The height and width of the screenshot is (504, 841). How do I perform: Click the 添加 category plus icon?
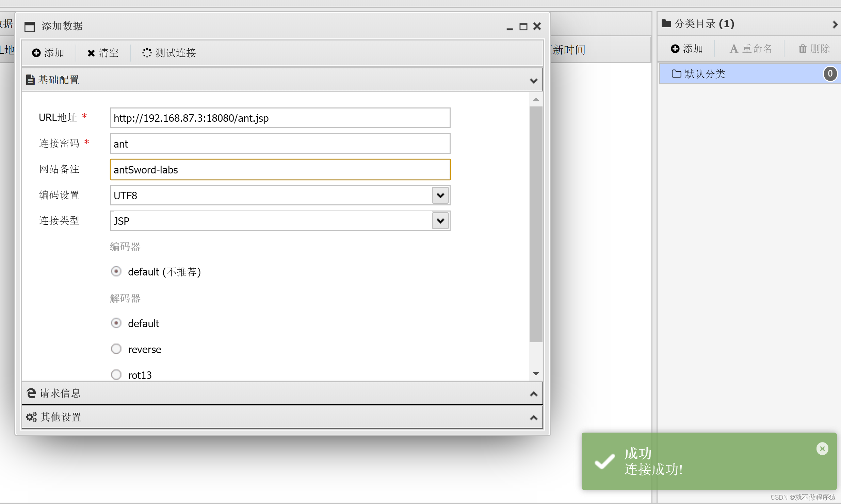pyautogui.click(x=675, y=49)
